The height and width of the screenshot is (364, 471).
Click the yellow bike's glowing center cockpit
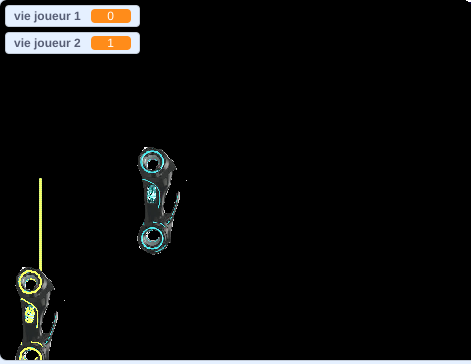click(x=30, y=314)
